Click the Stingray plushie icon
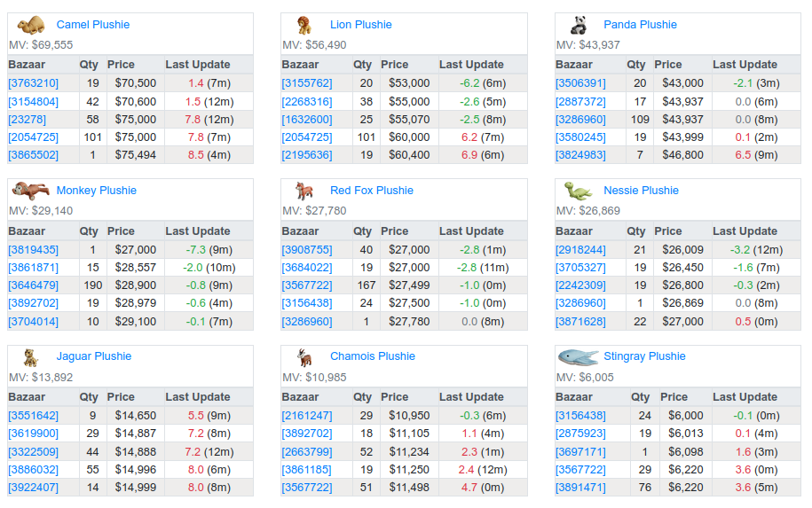812x508 pixels. [x=578, y=356]
